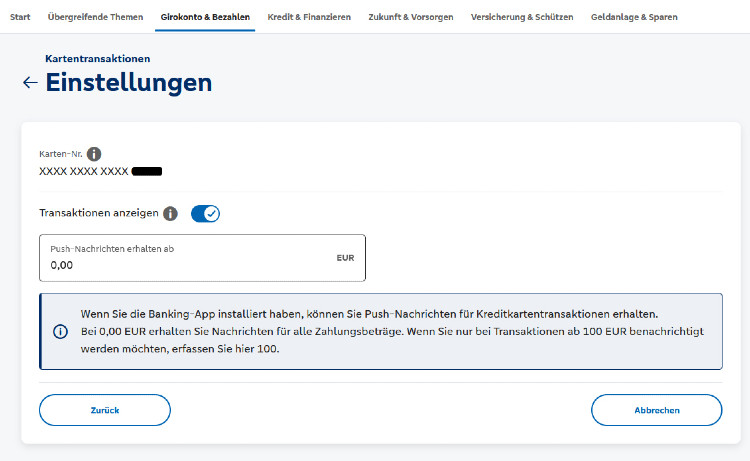Click the Kartentransaktionen breadcrumb text
This screenshot has height=461, width=750.
click(98, 58)
